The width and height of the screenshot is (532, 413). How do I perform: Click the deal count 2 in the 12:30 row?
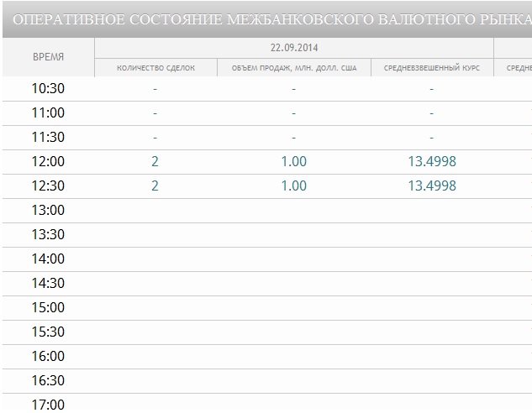155,186
